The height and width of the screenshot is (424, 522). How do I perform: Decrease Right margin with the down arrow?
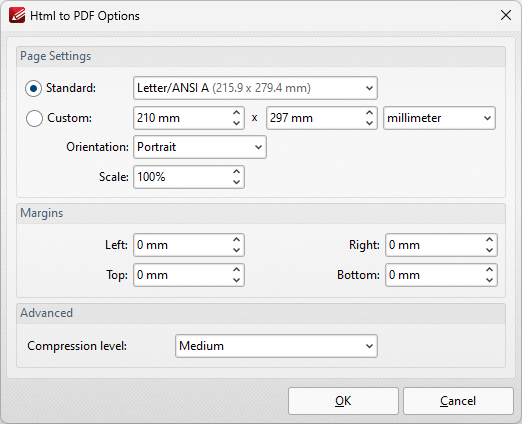point(489,250)
